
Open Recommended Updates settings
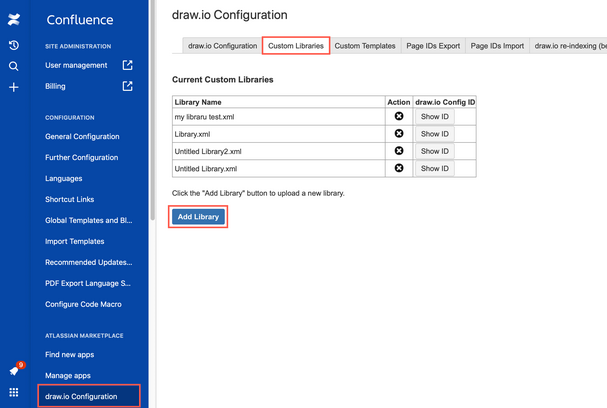click(x=88, y=262)
